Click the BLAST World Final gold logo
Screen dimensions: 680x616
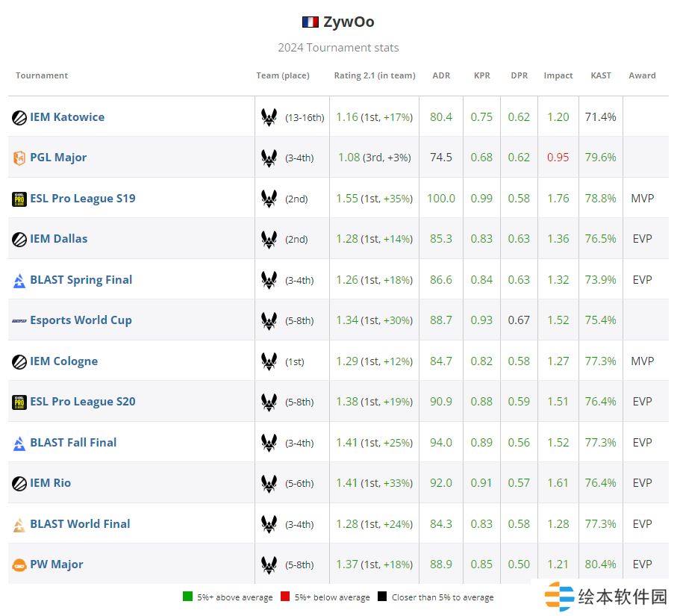(x=19, y=524)
